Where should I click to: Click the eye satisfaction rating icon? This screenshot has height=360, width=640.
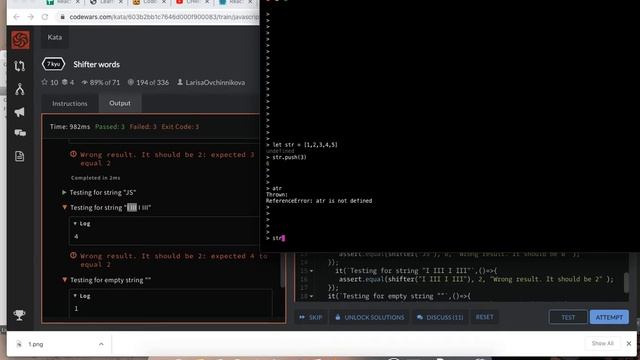(84, 82)
